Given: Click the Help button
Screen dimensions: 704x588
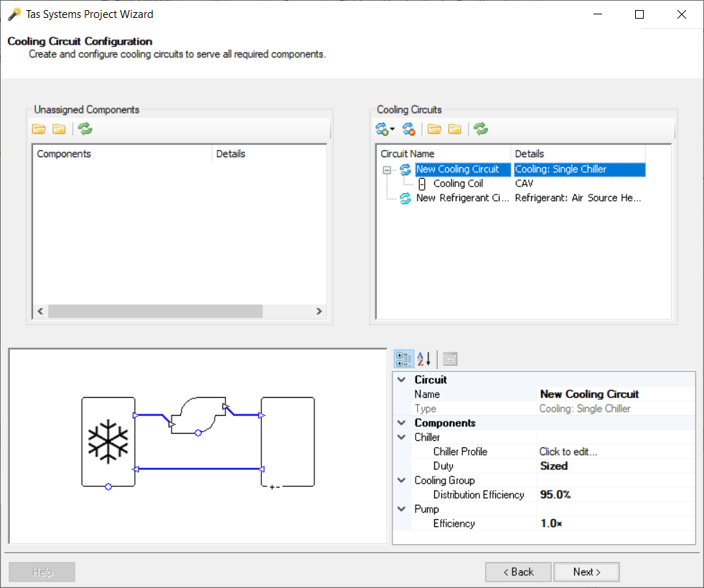Looking at the screenshot, I should pyautogui.click(x=42, y=572).
